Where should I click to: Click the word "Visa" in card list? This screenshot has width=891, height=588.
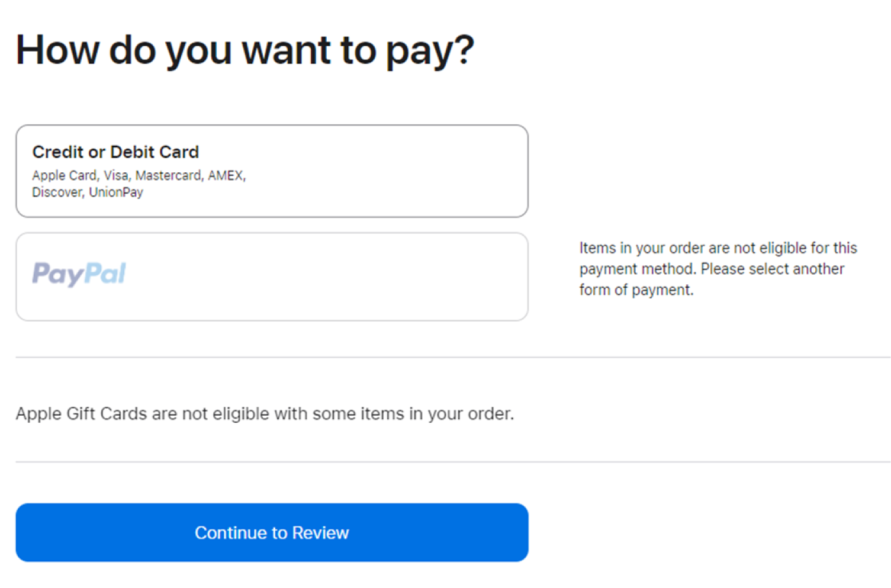(x=116, y=176)
